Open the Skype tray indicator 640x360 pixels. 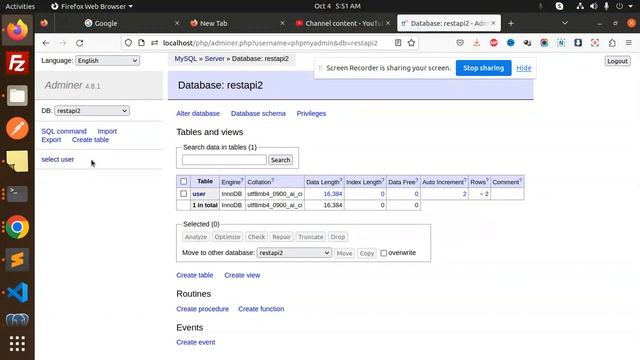click(559, 6)
